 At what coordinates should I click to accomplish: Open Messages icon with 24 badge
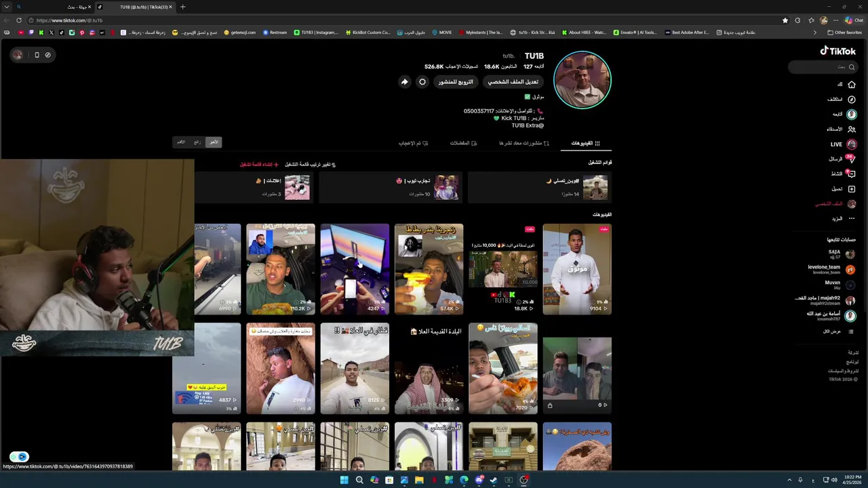point(851,159)
